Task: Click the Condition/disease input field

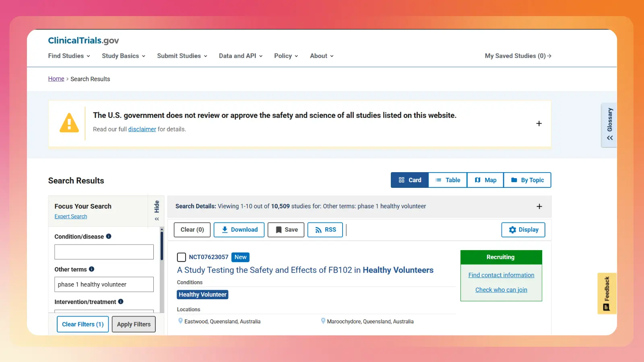Action: pos(104,252)
